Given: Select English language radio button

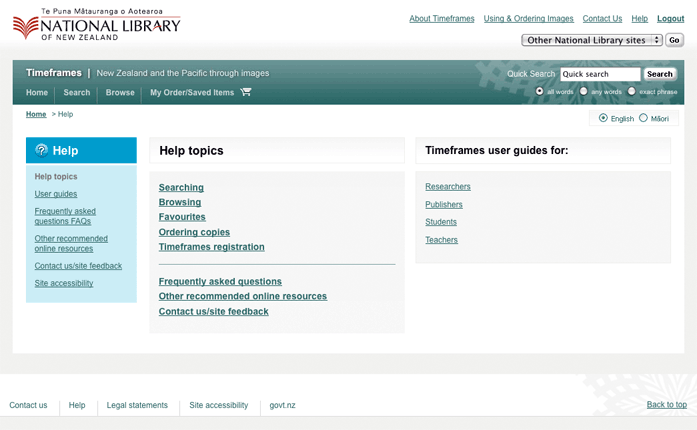Looking at the screenshot, I should [603, 118].
